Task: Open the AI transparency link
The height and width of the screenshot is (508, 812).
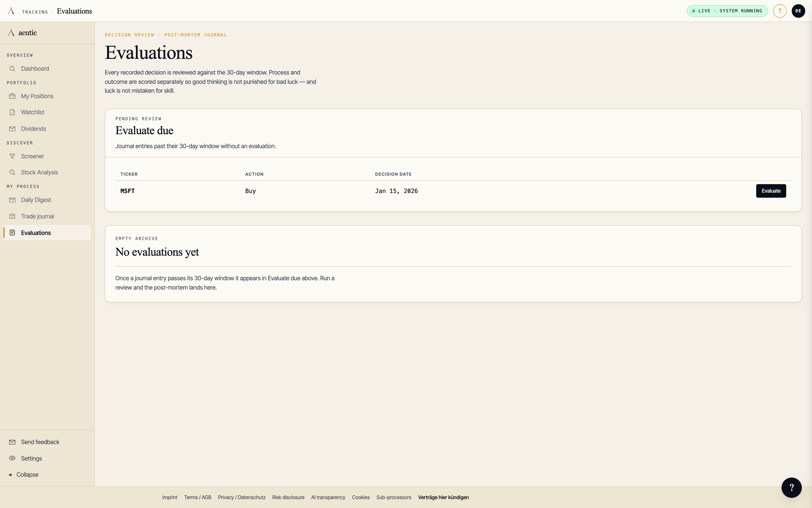Action: click(x=328, y=497)
